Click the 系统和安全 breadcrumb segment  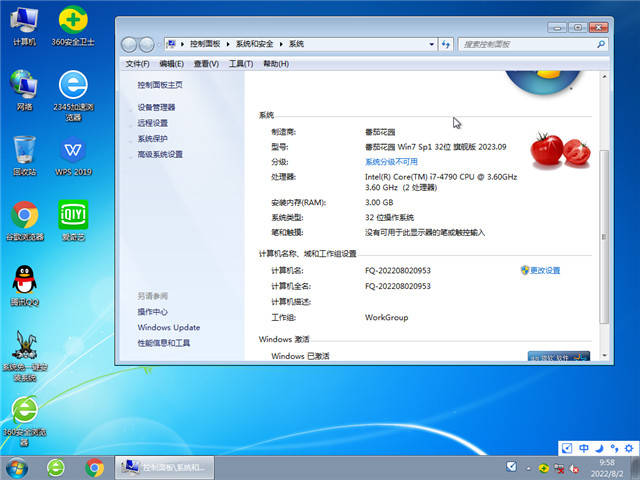(254, 44)
